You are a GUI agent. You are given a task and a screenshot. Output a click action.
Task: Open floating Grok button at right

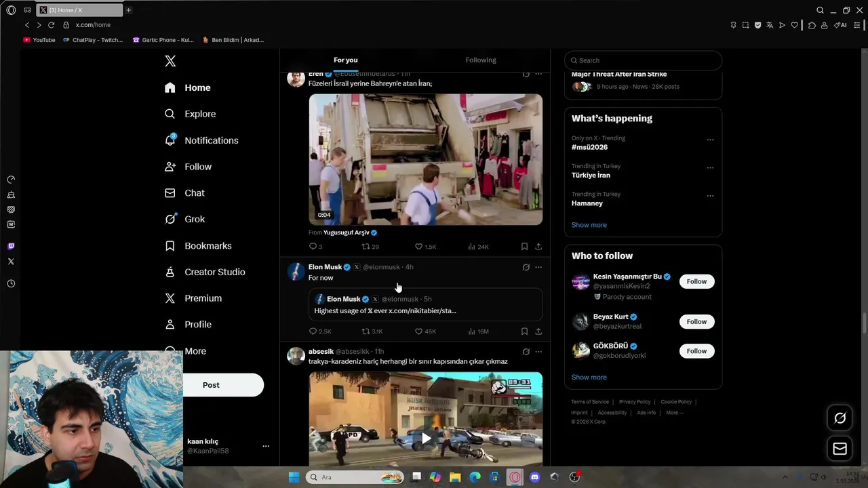coord(840,418)
